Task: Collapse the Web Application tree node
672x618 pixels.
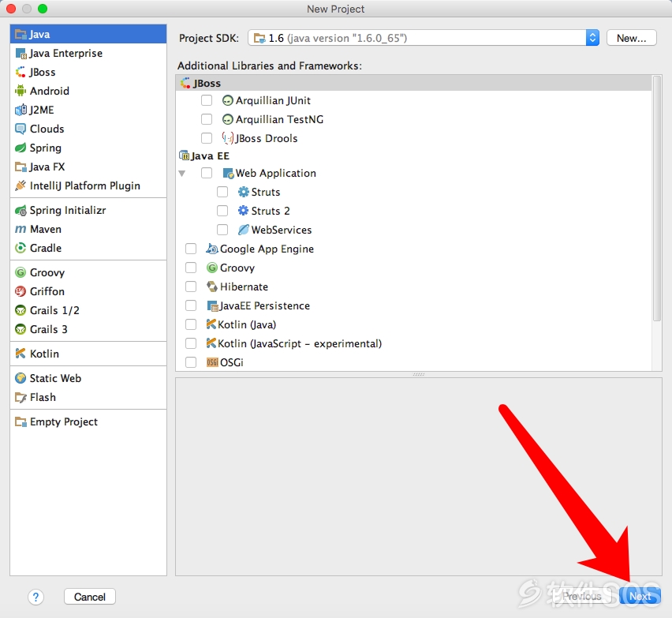Action: click(182, 174)
